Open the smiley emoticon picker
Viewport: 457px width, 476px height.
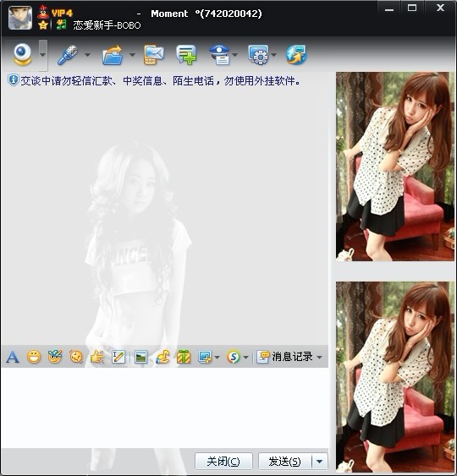tap(34, 357)
